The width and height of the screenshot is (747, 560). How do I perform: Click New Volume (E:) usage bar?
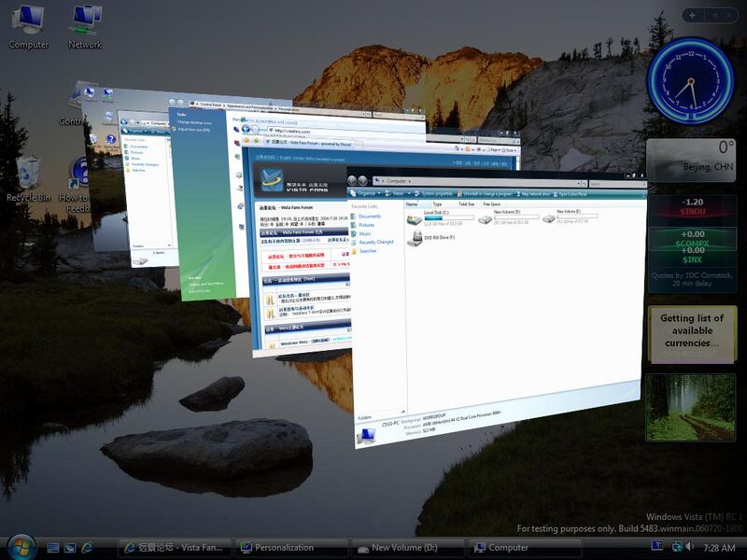pyautogui.click(x=577, y=217)
